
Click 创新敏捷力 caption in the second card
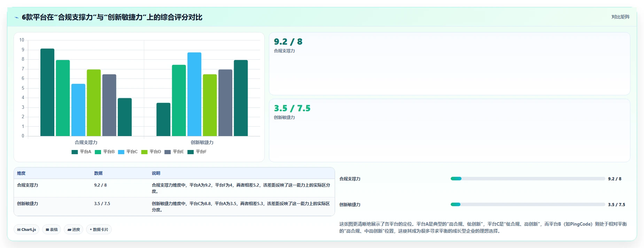(x=284, y=118)
